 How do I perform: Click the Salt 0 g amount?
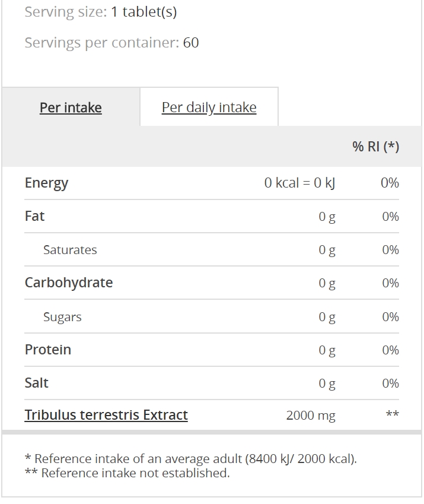(x=327, y=383)
